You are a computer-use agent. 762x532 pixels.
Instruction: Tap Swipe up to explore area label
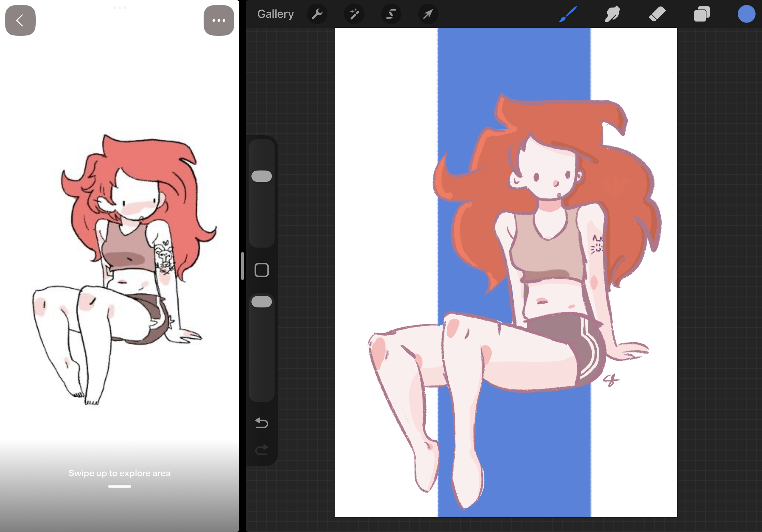pyautogui.click(x=119, y=473)
